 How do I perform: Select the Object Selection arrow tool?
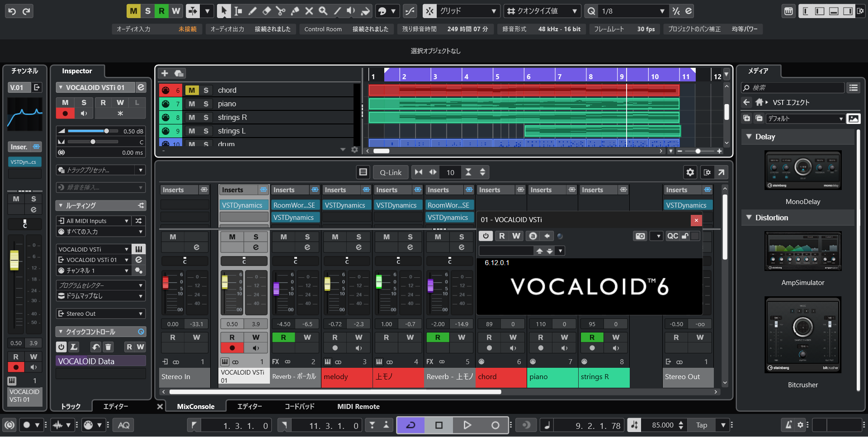[223, 11]
